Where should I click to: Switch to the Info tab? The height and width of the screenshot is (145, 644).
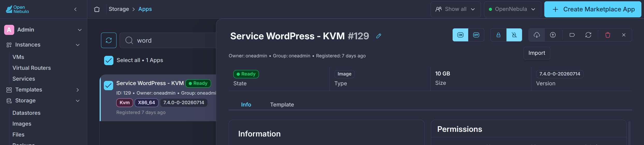point(246,104)
